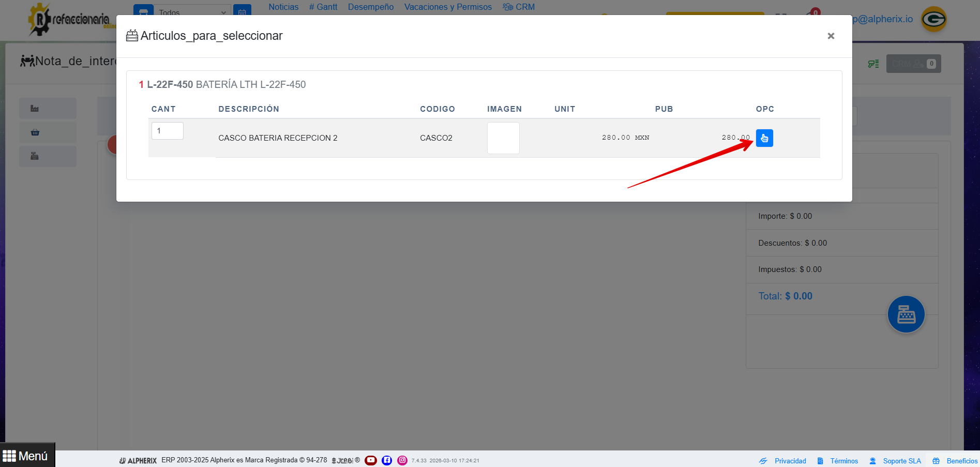Go to Vacaciones y Permisos
The height and width of the screenshot is (467, 980).
pyautogui.click(x=448, y=7)
